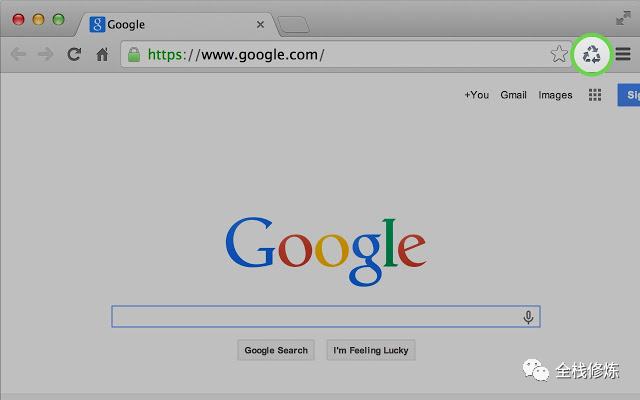Open the Chrome hamburger menu
This screenshot has width=640, height=400.
623,54
